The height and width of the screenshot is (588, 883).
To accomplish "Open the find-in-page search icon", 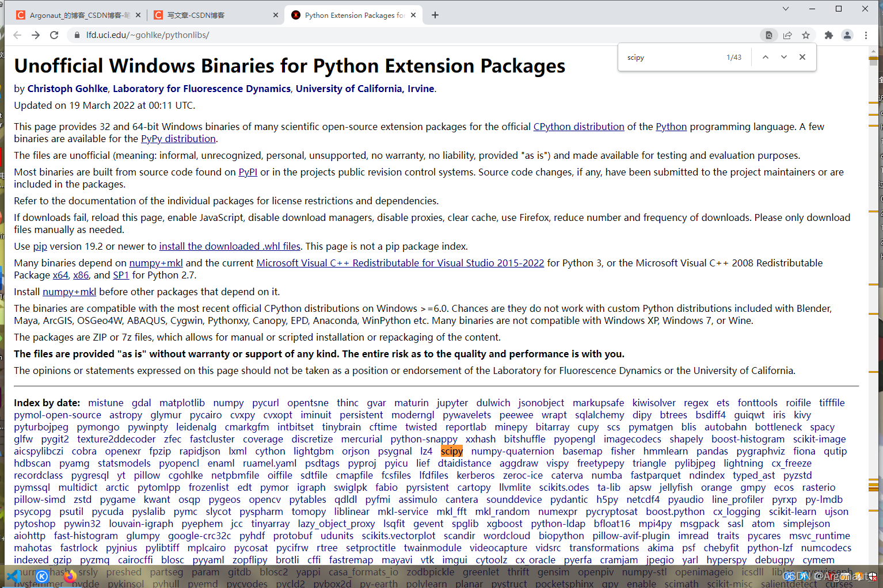I will (x=769, y=35).
